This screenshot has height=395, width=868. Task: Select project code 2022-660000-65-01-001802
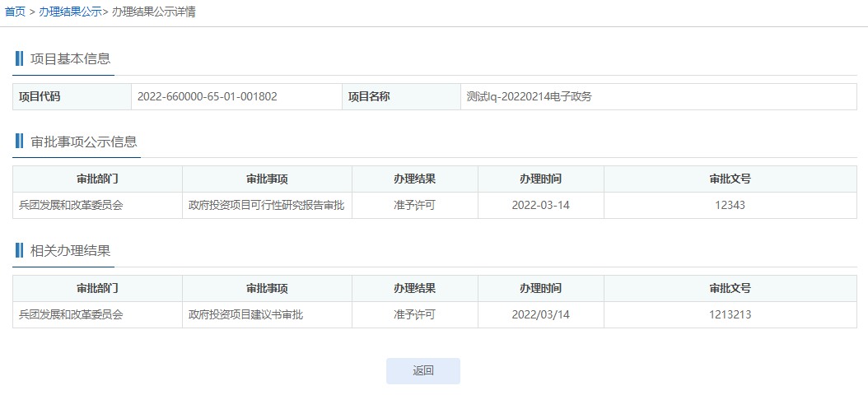coord(207,96)
